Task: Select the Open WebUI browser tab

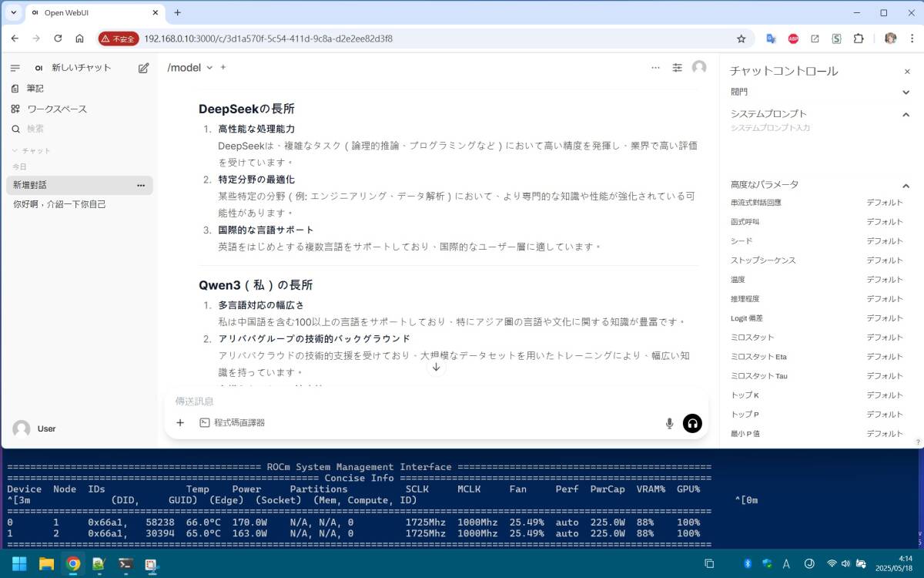Action: pos(95,13)
